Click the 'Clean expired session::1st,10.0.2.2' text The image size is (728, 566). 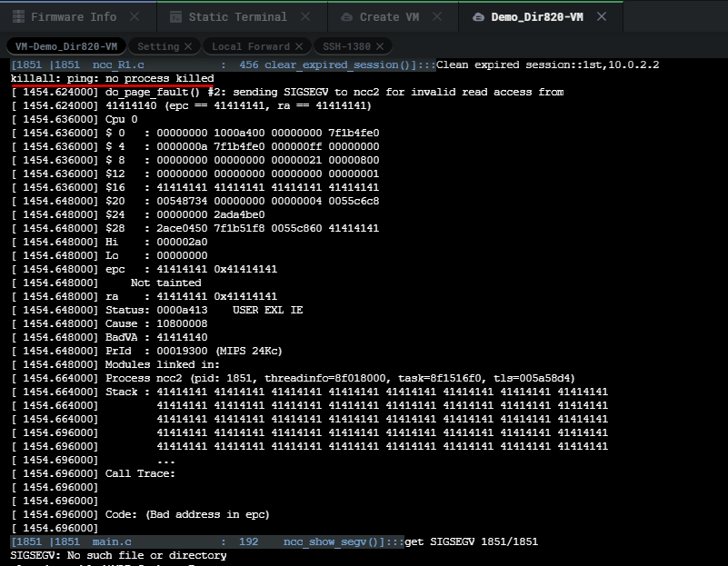548,65
